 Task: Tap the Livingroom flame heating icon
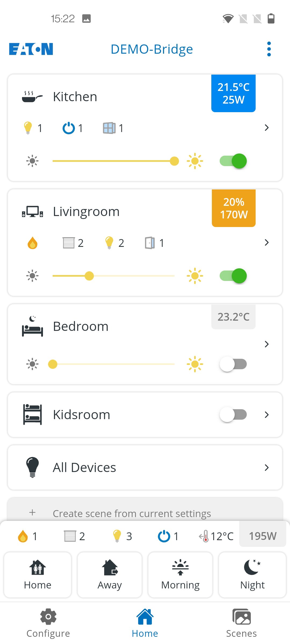32,243
